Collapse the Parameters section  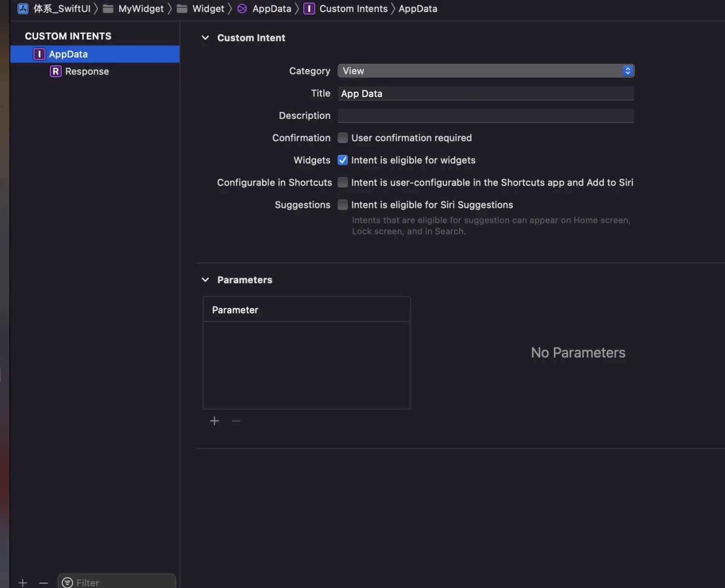pos(205,280)
